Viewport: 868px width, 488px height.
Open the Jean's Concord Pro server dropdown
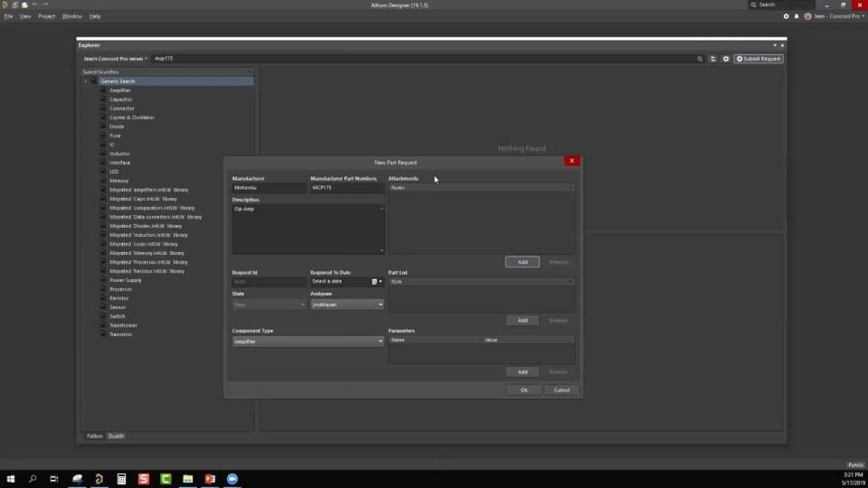click(115, 59)
